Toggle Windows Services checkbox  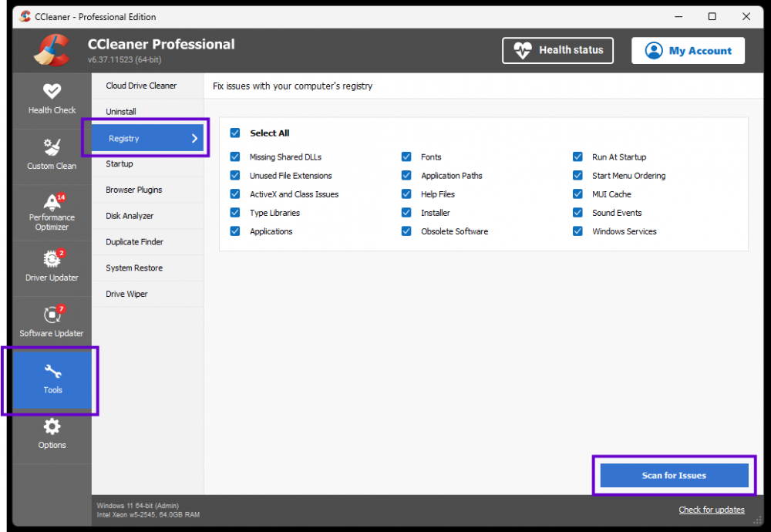point(577,231)
